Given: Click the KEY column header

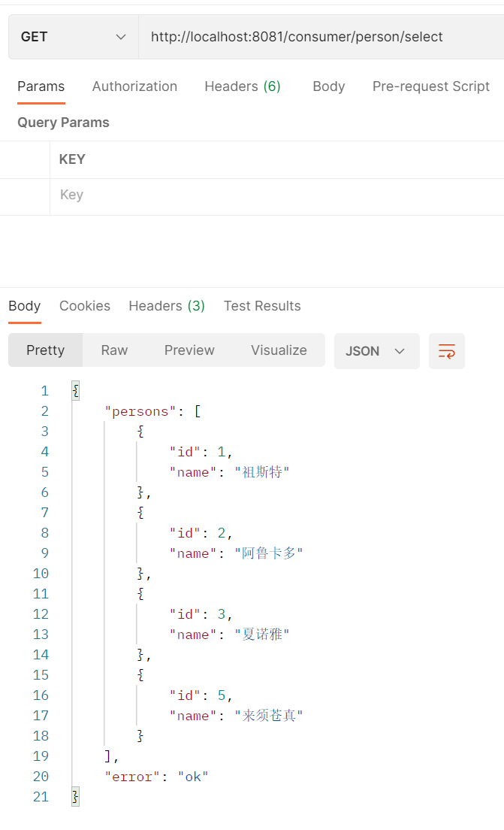Looking at the screenshot, I should tap(72, 159).
